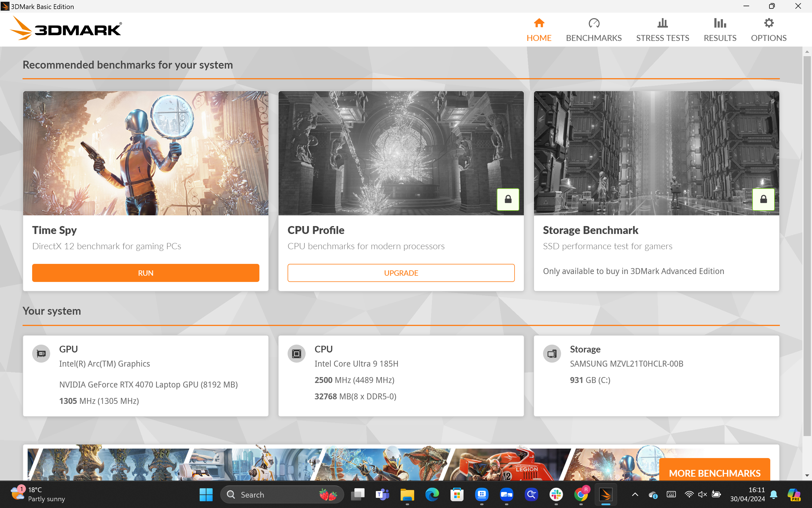The width and height of the screenshot is (812, 508).
Task: Click the 3DMark logo
Action: [x=66, y=29]
